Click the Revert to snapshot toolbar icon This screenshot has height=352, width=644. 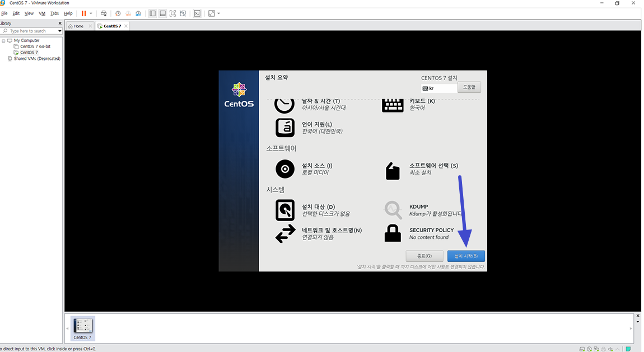128,13
